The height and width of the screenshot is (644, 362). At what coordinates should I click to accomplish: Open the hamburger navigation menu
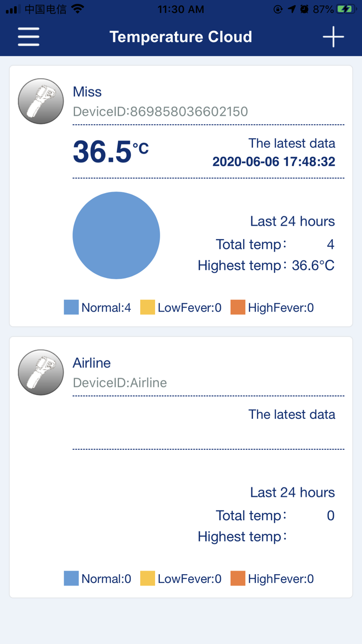[28, 37]
